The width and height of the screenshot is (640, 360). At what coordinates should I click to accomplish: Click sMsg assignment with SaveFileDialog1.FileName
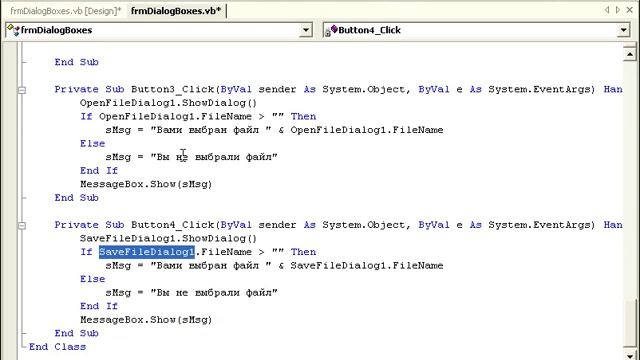pos(274,266)
